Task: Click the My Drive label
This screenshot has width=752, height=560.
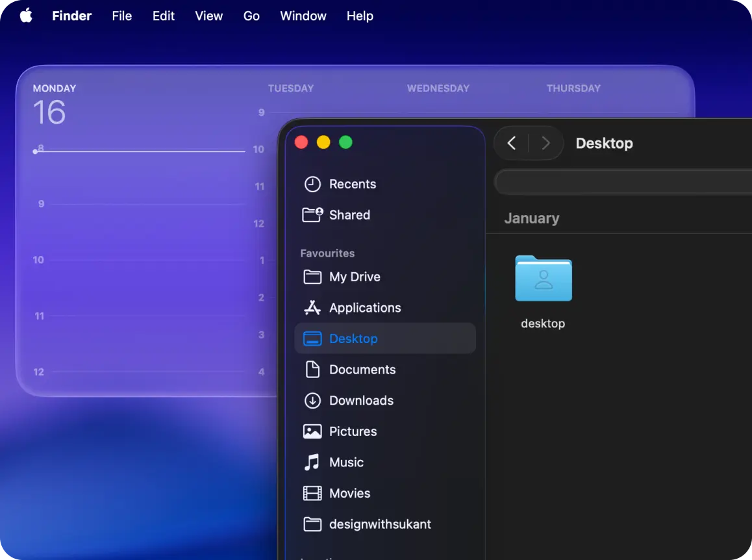Action: 355,277
